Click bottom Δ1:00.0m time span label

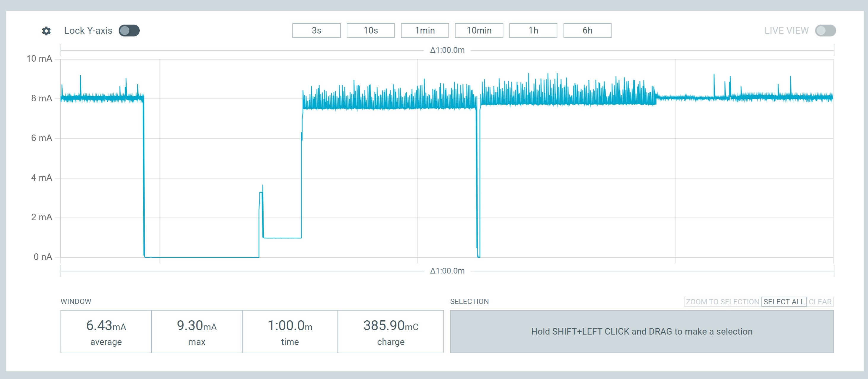click(447, 271)
